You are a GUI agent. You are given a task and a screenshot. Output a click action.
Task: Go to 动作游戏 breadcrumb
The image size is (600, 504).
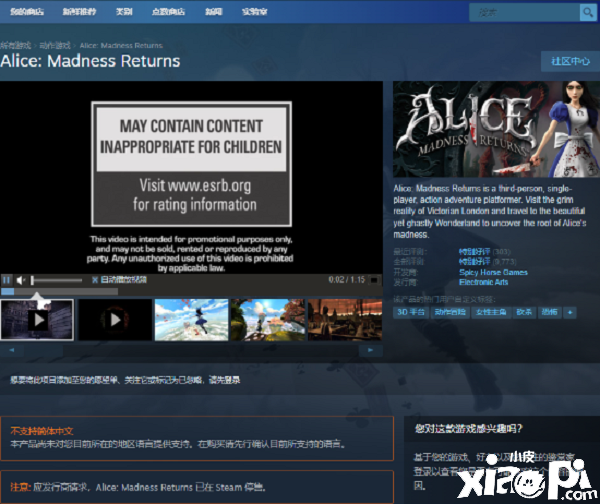pos(55,46)
